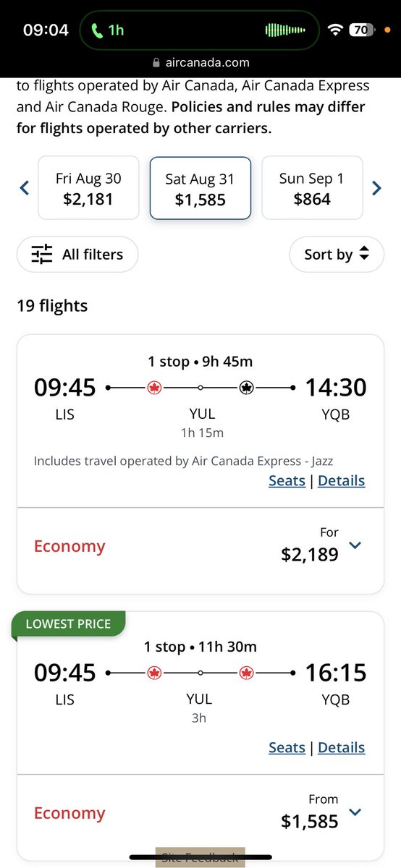401x868 pixels.
Task: Tap the filter sliders icon in All filters
Action: pos(42,255)
